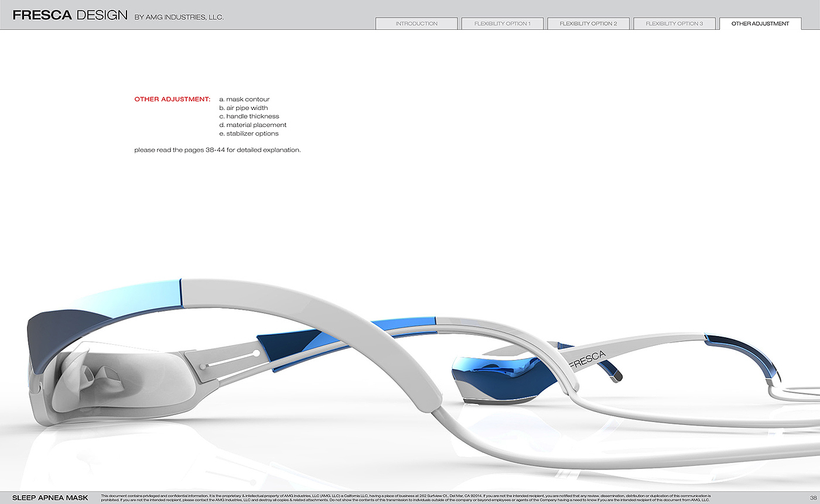
Task: Click the FRESCA DESIGN title in the header
Action: (x=70, y=16)
